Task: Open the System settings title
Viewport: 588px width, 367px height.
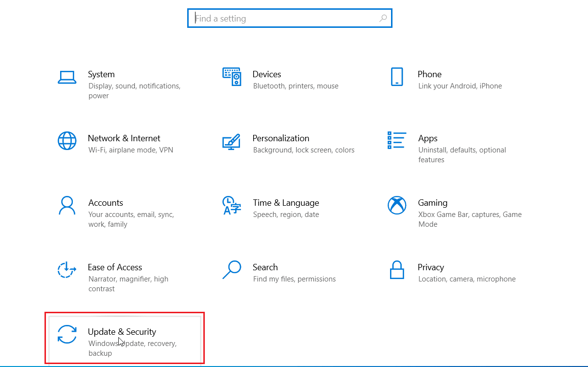Action: 101,74
